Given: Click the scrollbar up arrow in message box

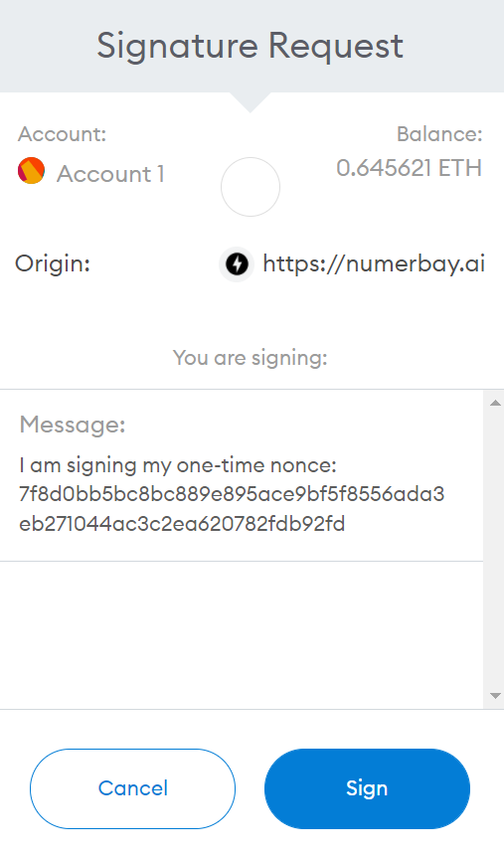Looking at the screenshot, I should (495, 403).
